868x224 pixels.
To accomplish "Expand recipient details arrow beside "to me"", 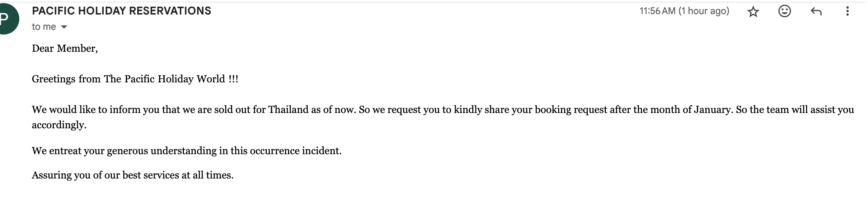I will tap(64, 27).
